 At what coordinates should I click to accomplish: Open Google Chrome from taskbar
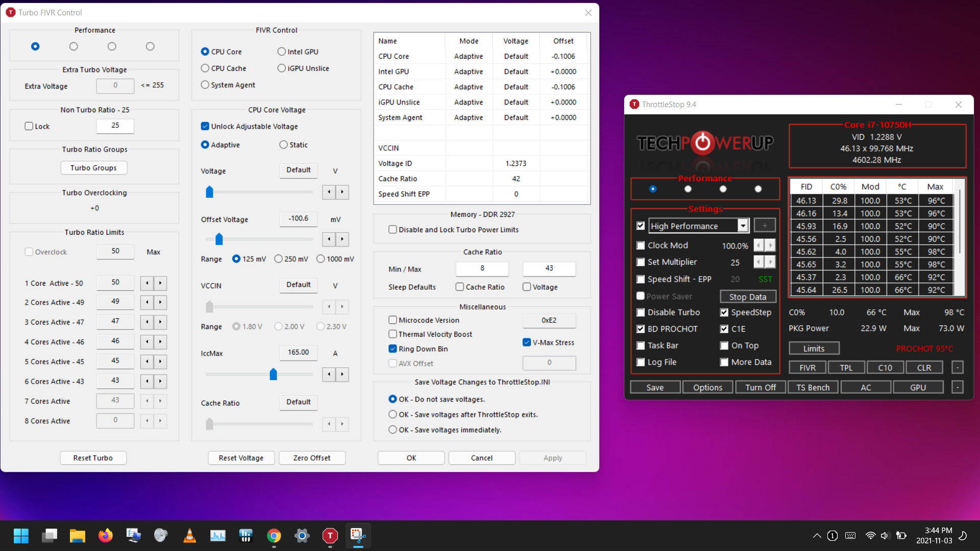click(x=274, y=536)
